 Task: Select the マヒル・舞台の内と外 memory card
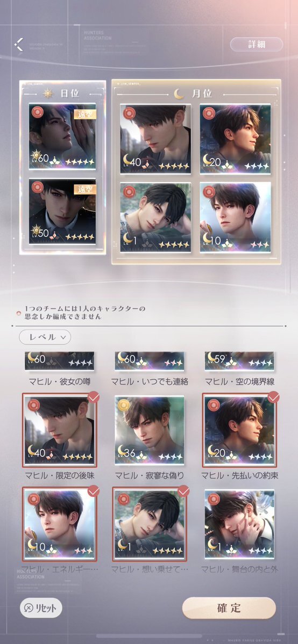tap(239, 524)
